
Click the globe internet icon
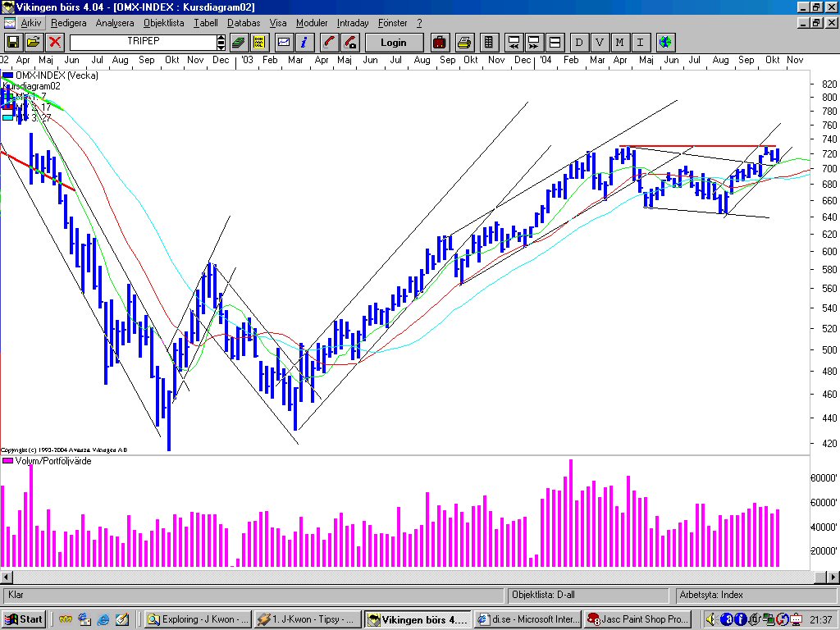(665, 42)
